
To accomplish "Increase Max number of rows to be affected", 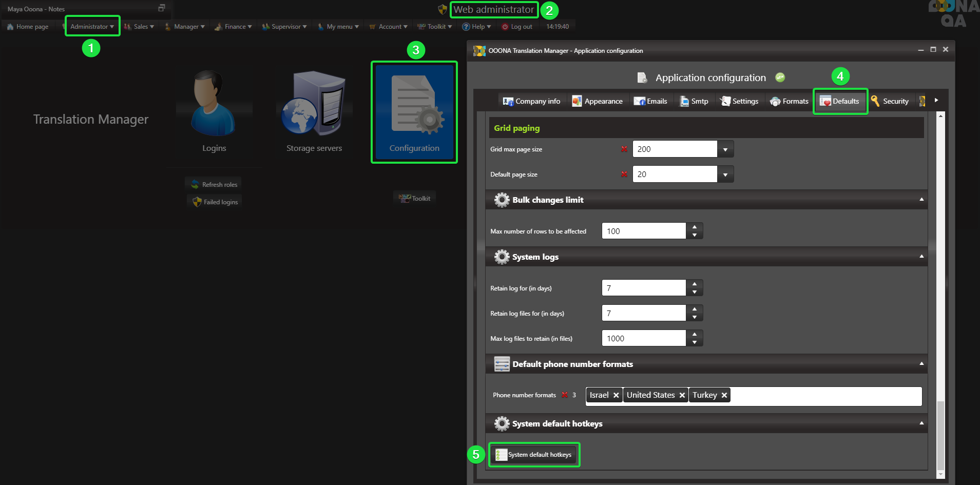I will (694, 227).
